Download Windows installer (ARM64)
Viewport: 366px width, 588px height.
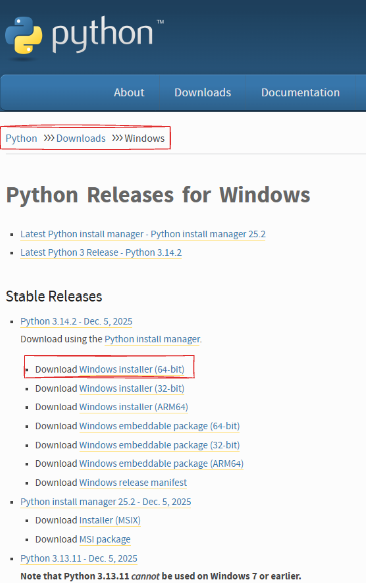point(134,407)
